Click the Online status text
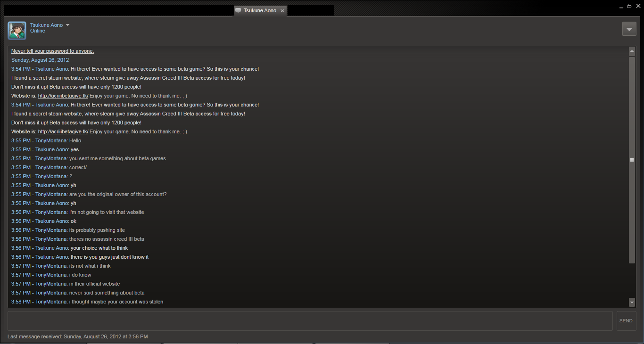 [x=38, y=31]
